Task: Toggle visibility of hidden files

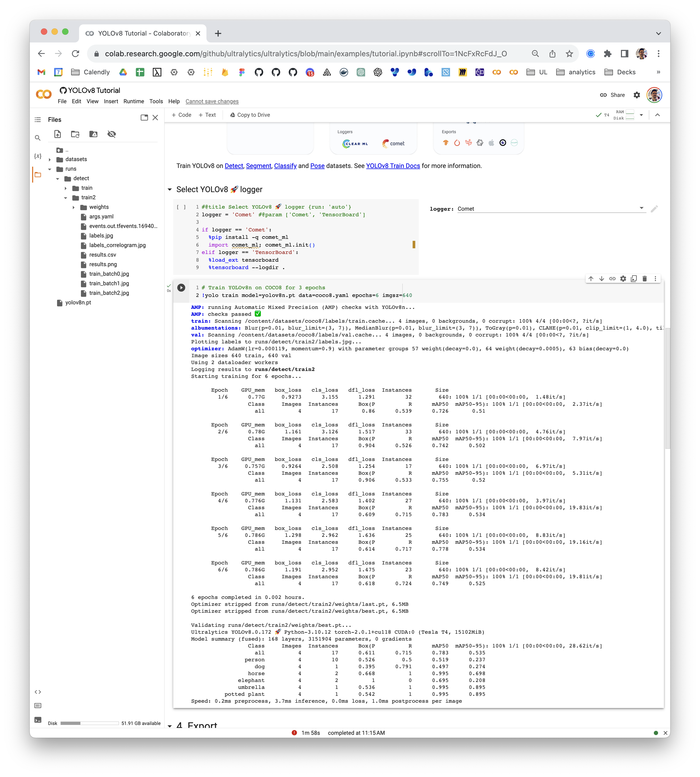Action: (x=112, y=134)
